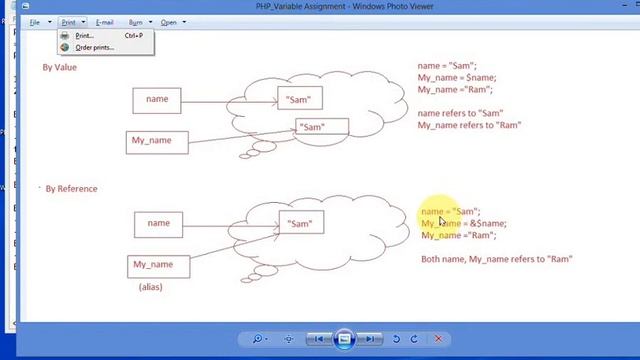640x360 pixels.
Task: Minimize the Photo Viewer window
Action: point(624,5)
